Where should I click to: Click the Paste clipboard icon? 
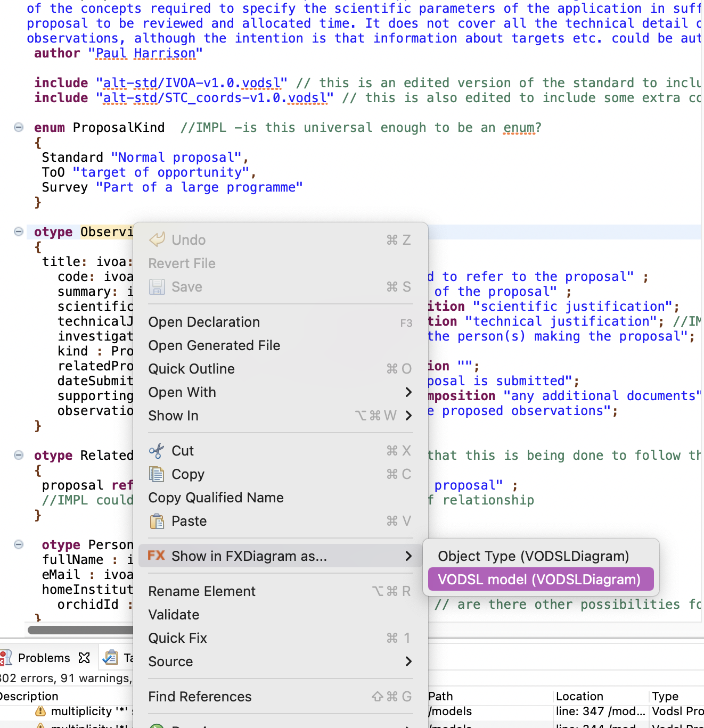[x=157, y=521]
